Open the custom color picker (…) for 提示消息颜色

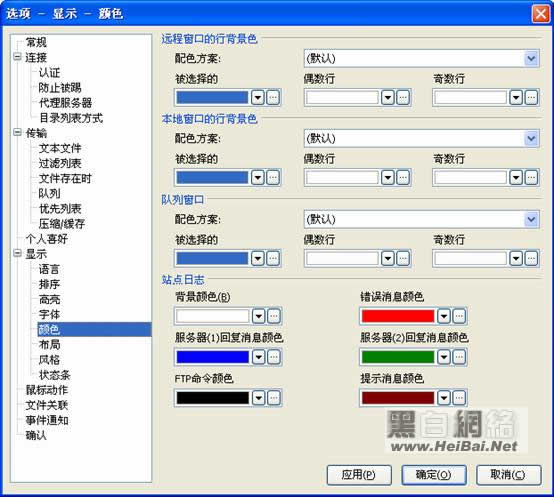[459, 398]
